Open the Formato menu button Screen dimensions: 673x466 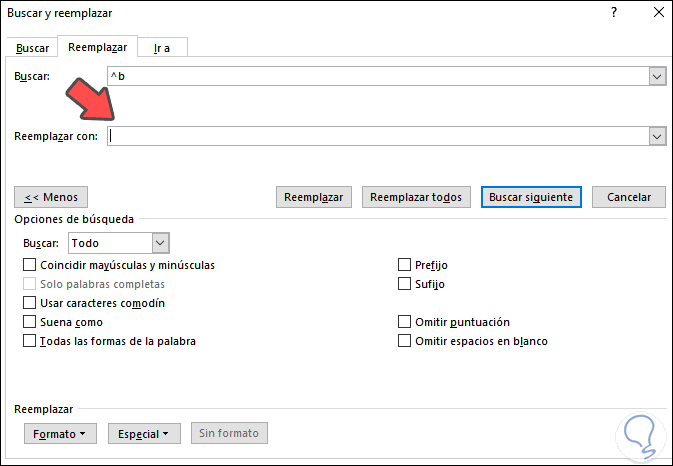(x=60, y=434)
